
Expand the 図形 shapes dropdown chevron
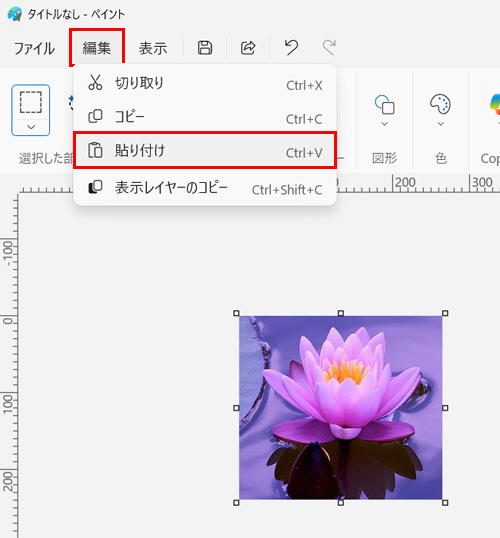[x=385, y=124]
